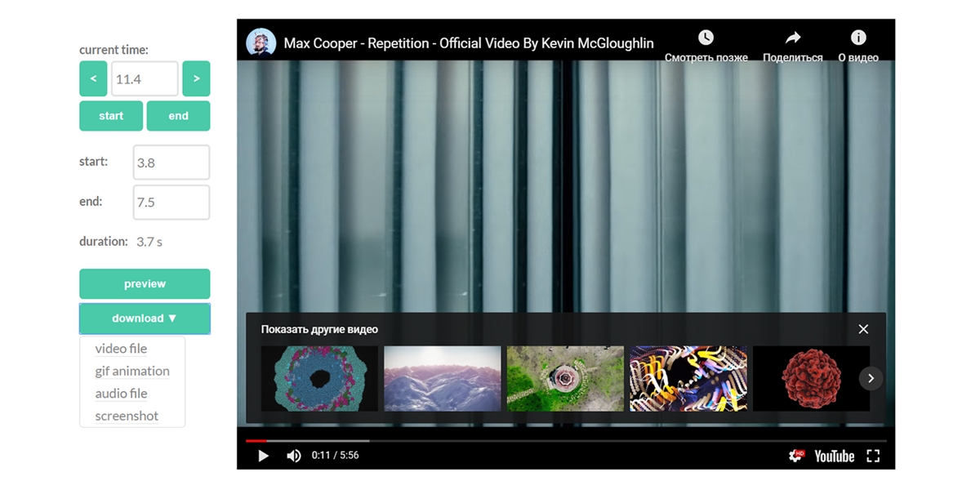Open the red virus sphere thumbnail

tap(811, 378)
